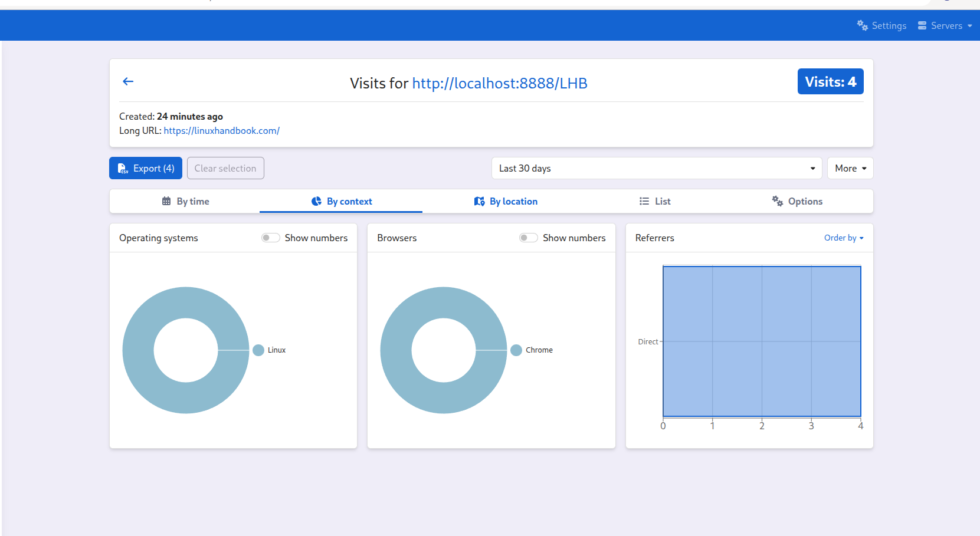Click the Direct bar in Referrers chart
This screenshot has width=980, height=536.
(x=762, y=341)
